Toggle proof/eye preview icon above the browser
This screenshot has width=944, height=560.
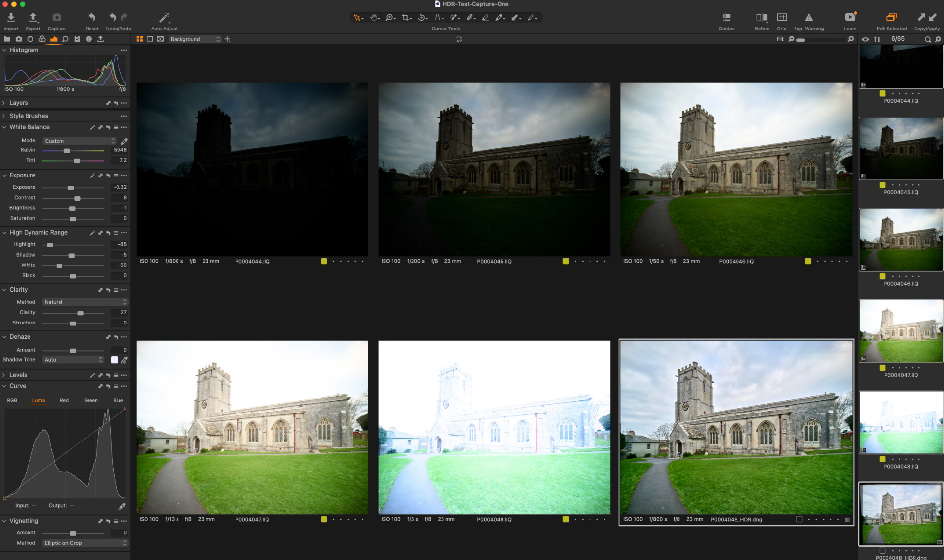point(865,39)
